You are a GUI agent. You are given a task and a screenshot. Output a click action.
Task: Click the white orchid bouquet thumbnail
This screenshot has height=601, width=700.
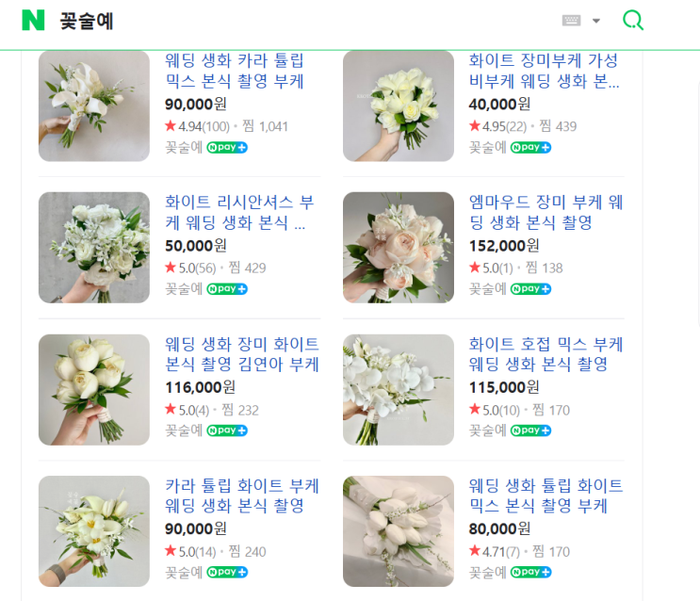click(x=399, y=390)
